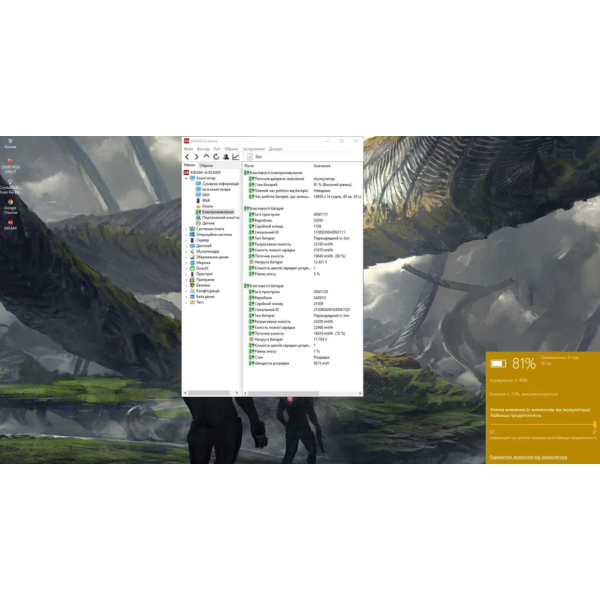Click the left pane horizontal scrollbar

(211, 393)
